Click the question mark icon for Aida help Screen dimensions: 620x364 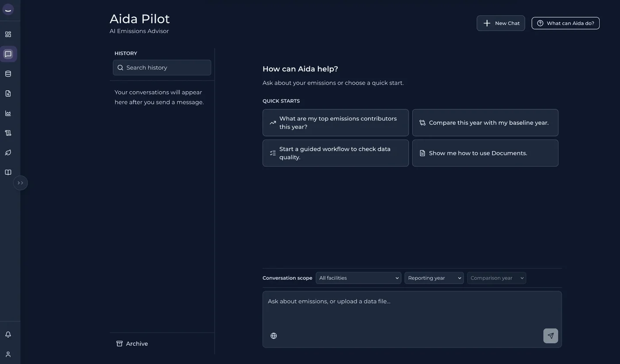[540, 23]
